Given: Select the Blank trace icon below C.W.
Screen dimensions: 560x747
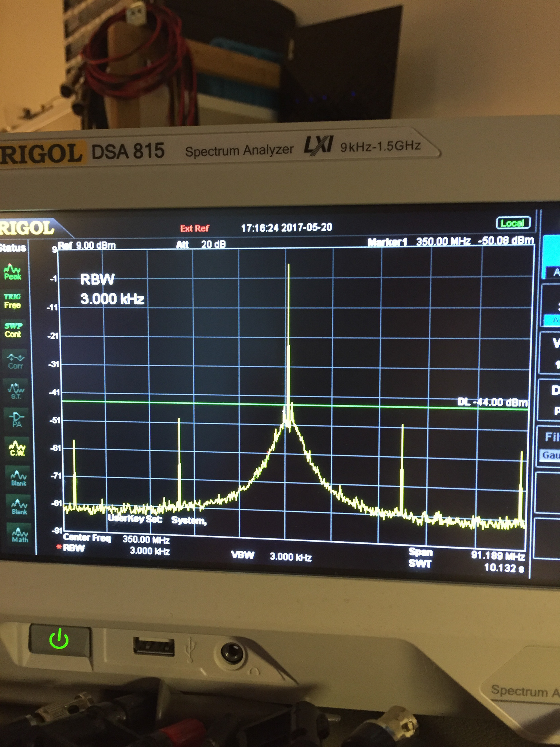Looking at the screenshot, I should pos(19,478).
